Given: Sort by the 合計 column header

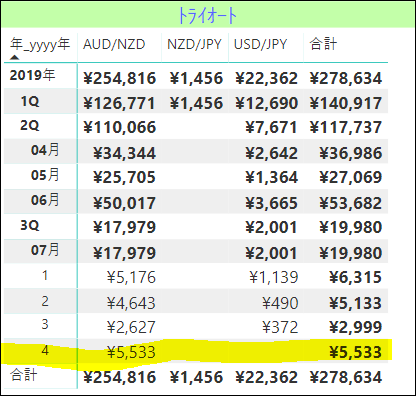Looking at the screenshot, I should pyautogui.click(x=323, y=44).
